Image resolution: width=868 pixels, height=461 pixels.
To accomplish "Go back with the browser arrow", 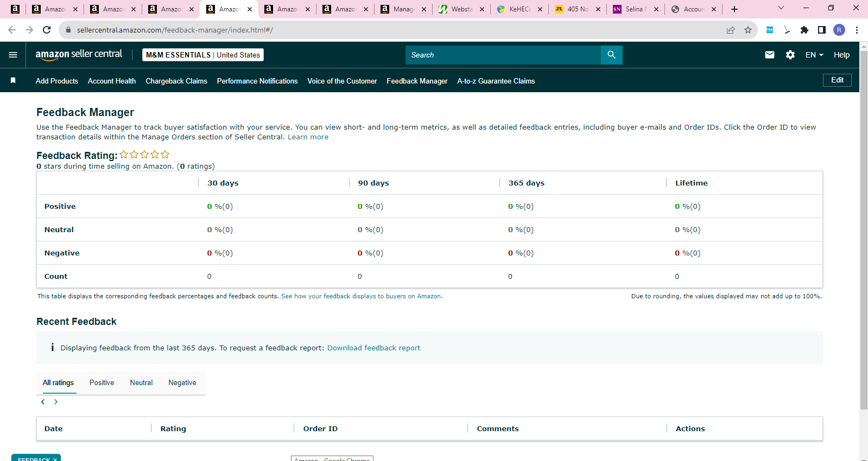I will click(12, 30).
